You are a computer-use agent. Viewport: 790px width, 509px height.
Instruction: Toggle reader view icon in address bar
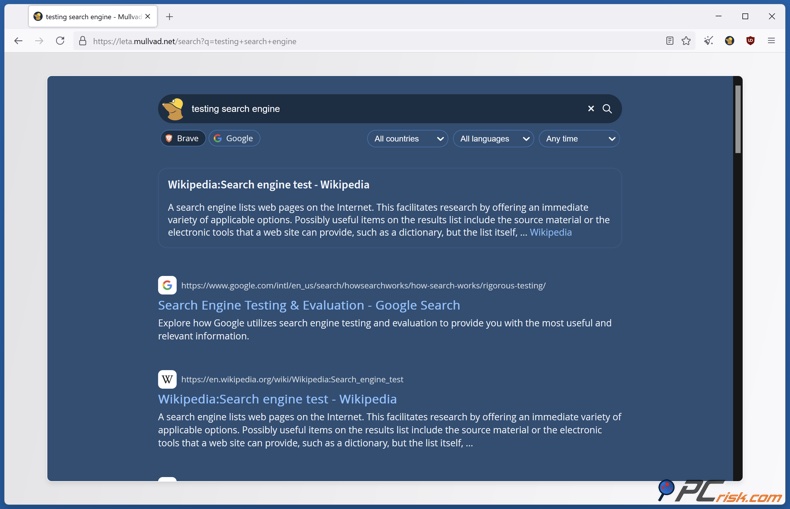point(669,41)
